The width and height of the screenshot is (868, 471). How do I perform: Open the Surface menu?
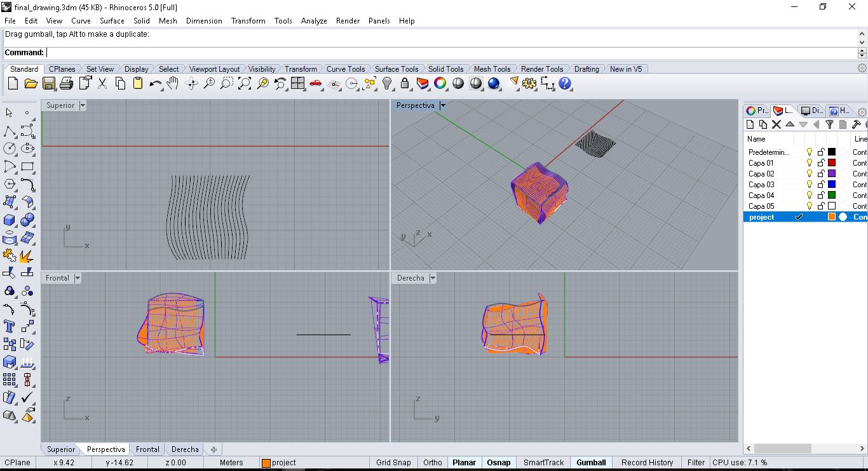(112, 20)
